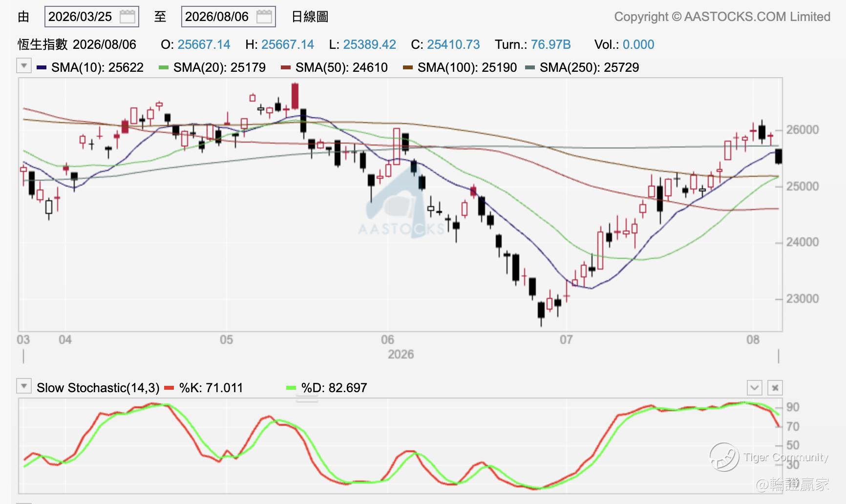Click the SMA(50) red legend swatch
This screenshot has width=846, height=504.
(x=286, y=67)
